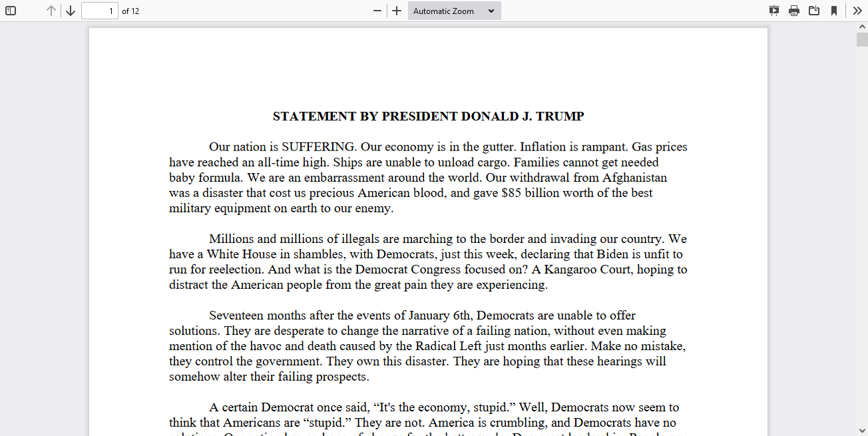Viewport: 868px width, 436px height.
Task: Click the word "Afghanistan"
Action: point(634,178)
